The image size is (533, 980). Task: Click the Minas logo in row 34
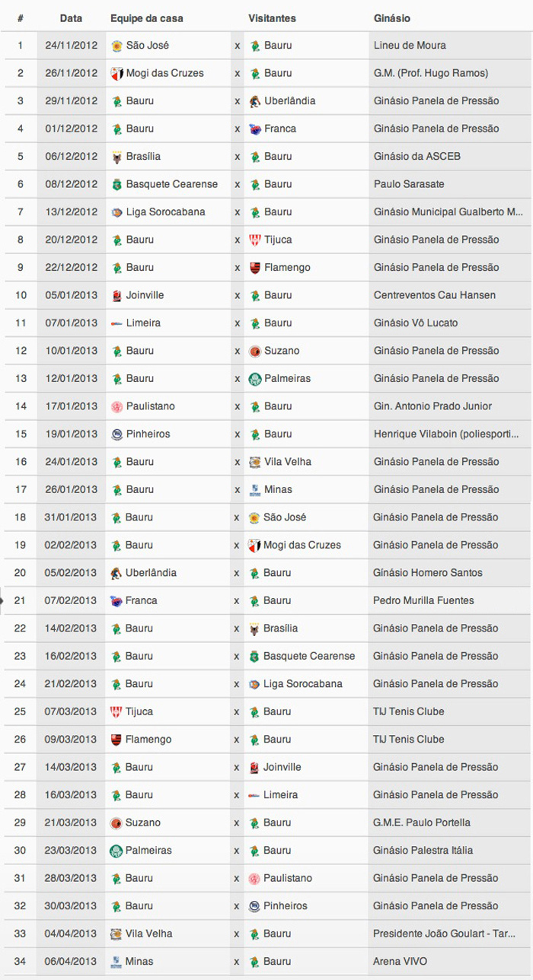tap(116, 962)
